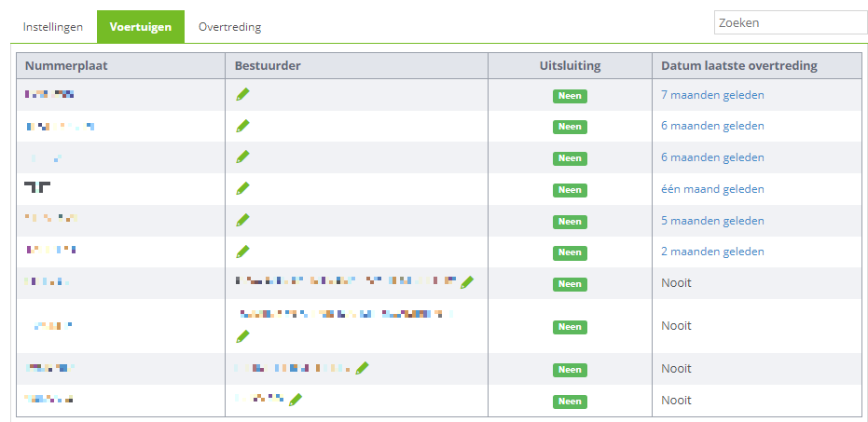Sort table by Uitsluiting column header
This screenshot has width=868, height=422.
tap(570, 66)
